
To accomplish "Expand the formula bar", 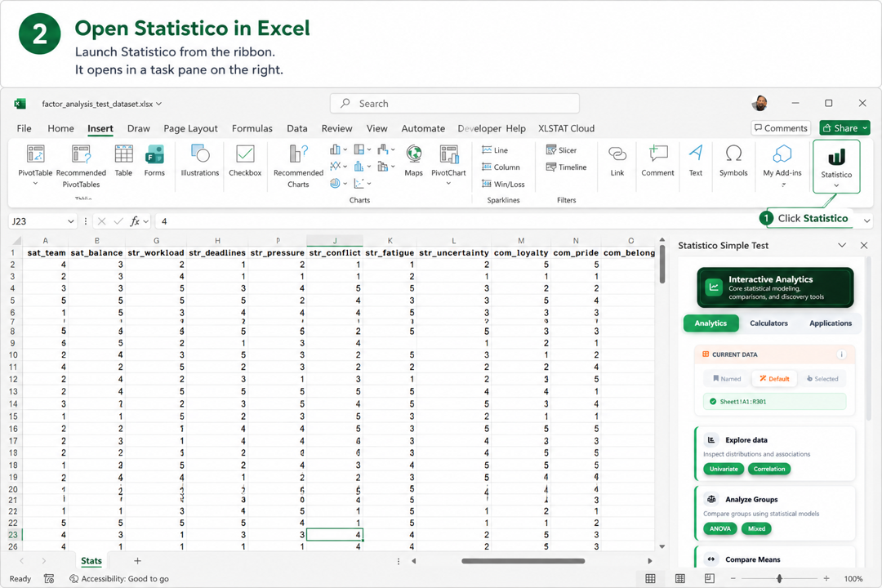I will pyautogui.click(x=867, y=221).
